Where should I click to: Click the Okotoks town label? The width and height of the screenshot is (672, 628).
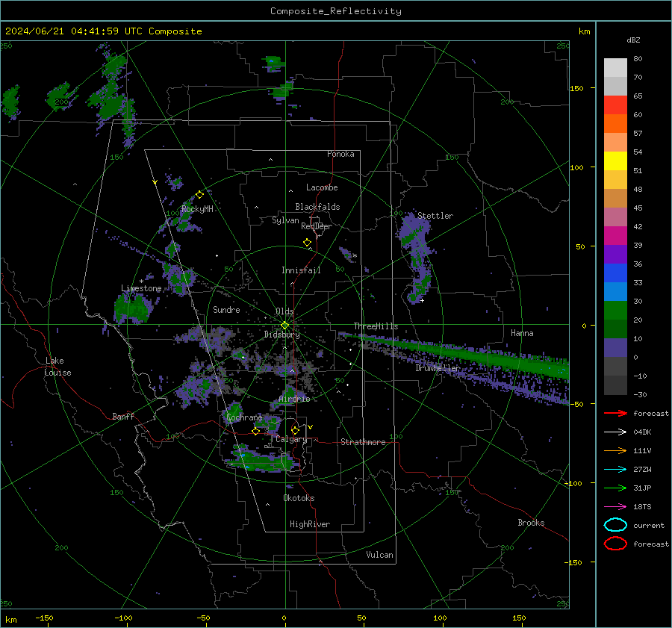coord(299,498)
